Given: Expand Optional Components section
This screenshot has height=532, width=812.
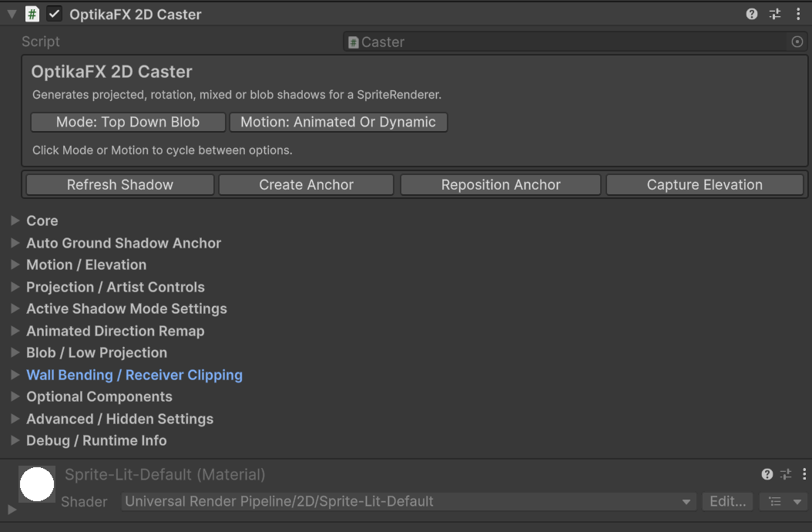Looking at the screenshot, I should [15, 396].
